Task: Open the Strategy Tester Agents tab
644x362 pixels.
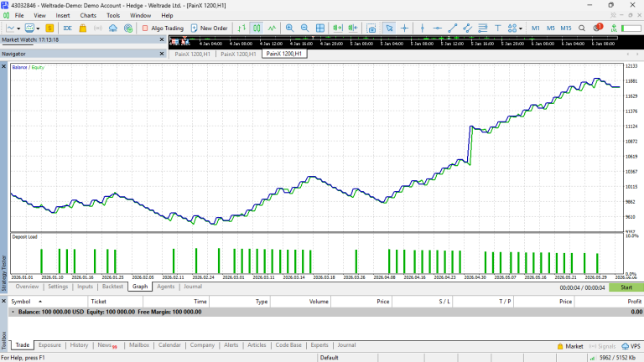Action: [x=166, y=287]
